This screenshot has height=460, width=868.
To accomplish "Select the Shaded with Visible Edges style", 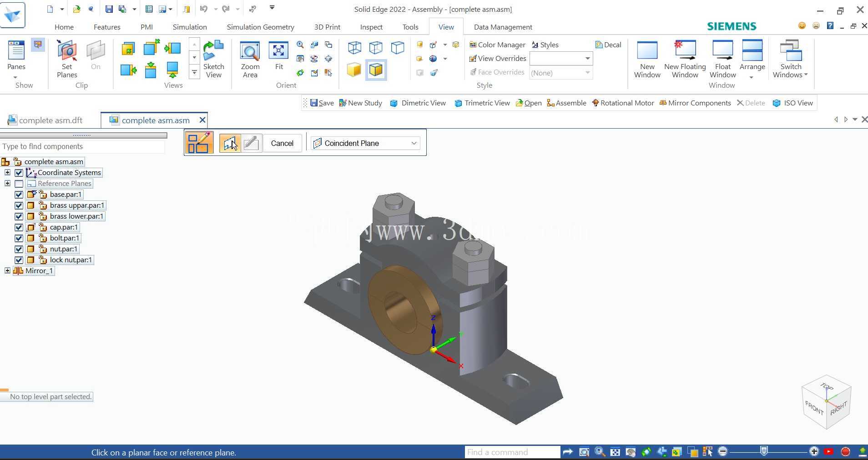I will pyautogui.click(x=376, y=70).
